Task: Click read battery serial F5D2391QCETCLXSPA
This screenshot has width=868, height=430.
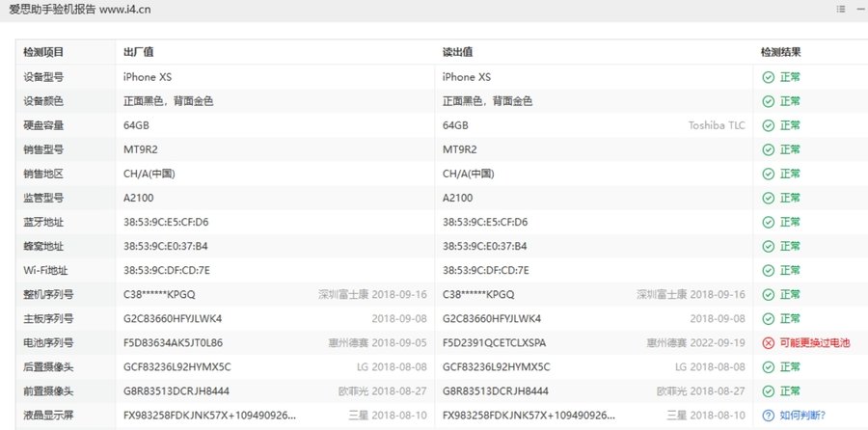Action: (494, 343)
